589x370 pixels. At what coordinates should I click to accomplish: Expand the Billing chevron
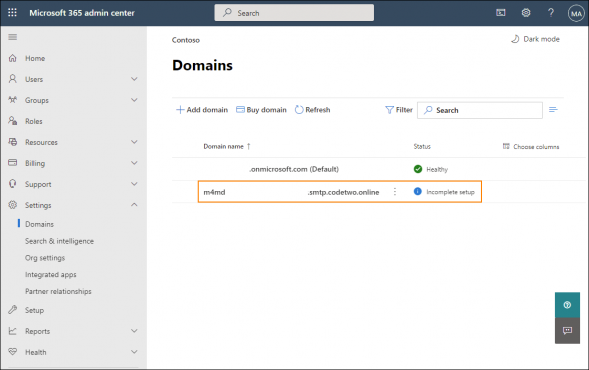(134, 163)
